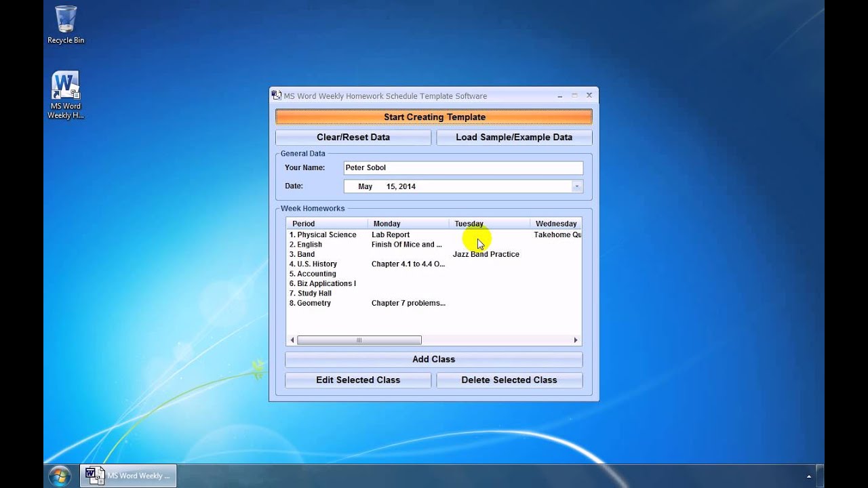The width and height of the screenshot is (868, 488).
Task: Click the Monday column header
Action: tap(408, 224)
